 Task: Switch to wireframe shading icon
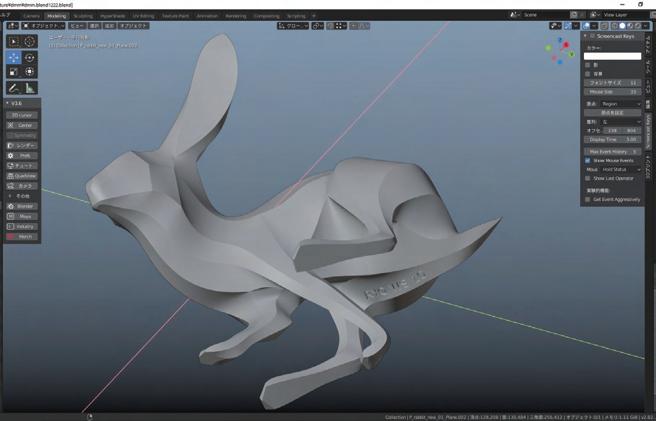pyautogui.click(x=614, y=26)
